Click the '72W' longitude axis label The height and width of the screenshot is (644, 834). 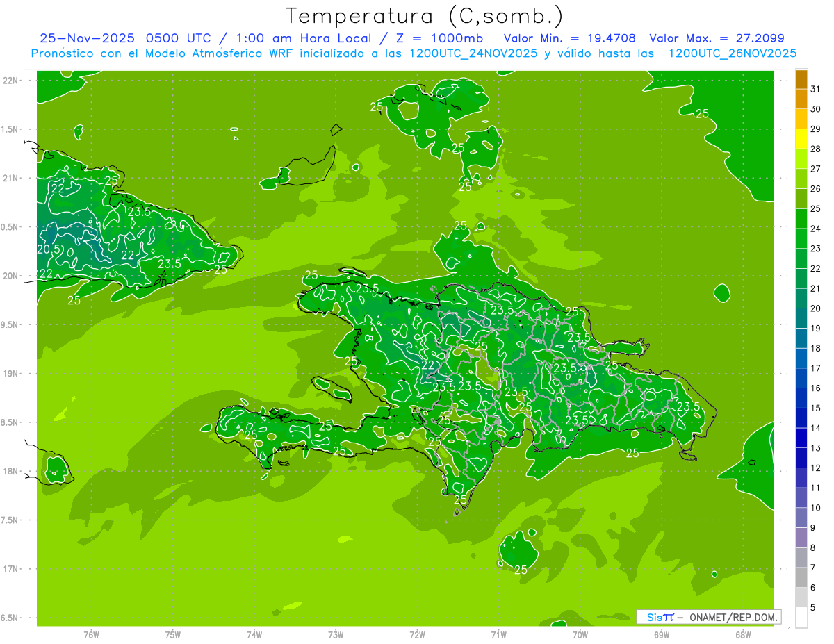click(418, 634)
